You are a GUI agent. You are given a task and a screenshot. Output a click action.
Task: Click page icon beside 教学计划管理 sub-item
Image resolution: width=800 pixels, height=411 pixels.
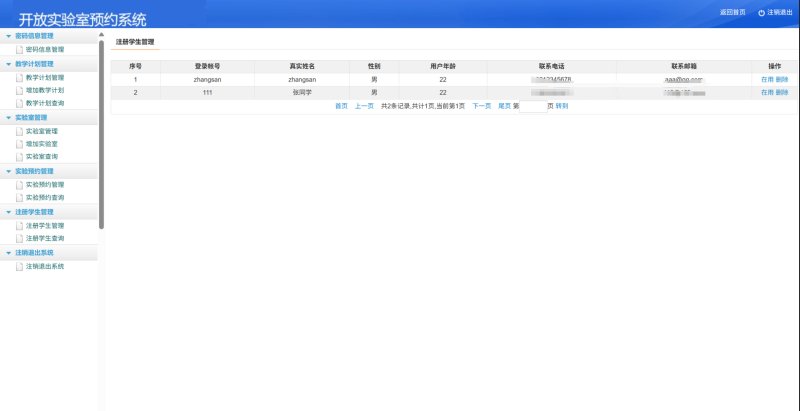coord(19,78)
